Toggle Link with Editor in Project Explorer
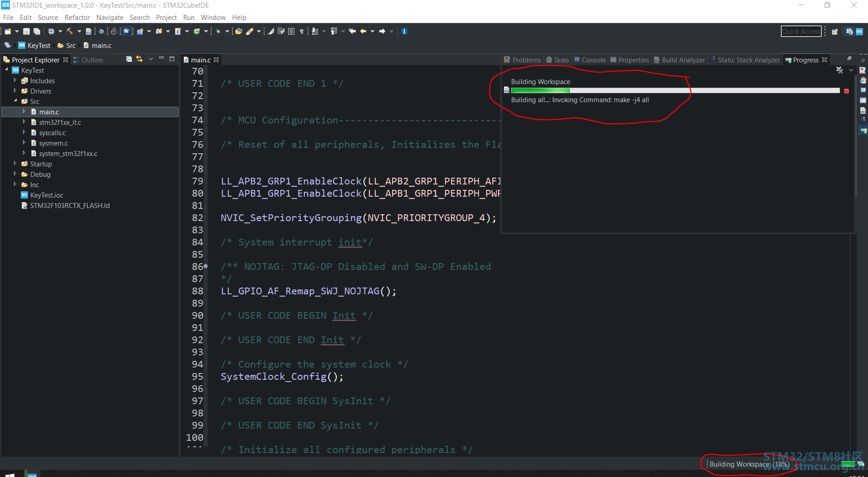 (x=139, y=59)
